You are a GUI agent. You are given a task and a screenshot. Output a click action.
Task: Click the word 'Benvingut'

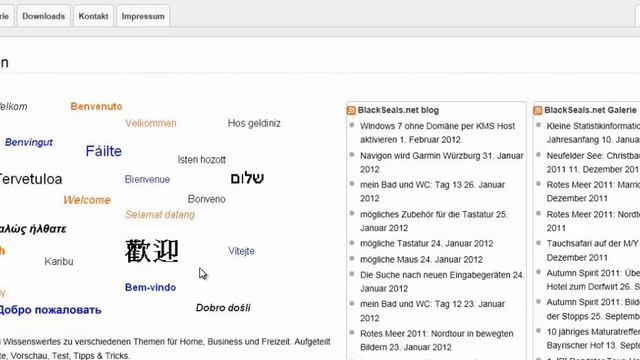point(29,142)
